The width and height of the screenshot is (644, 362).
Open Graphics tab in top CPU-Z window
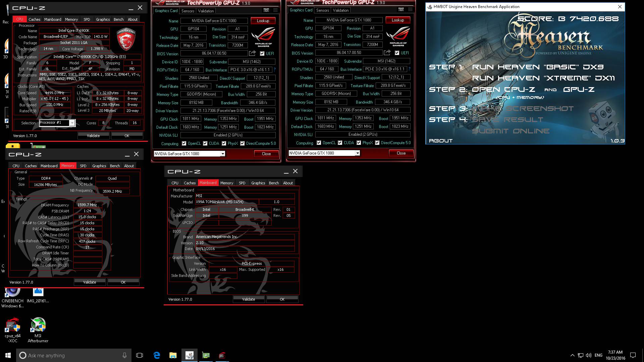(x=103, y=19)
